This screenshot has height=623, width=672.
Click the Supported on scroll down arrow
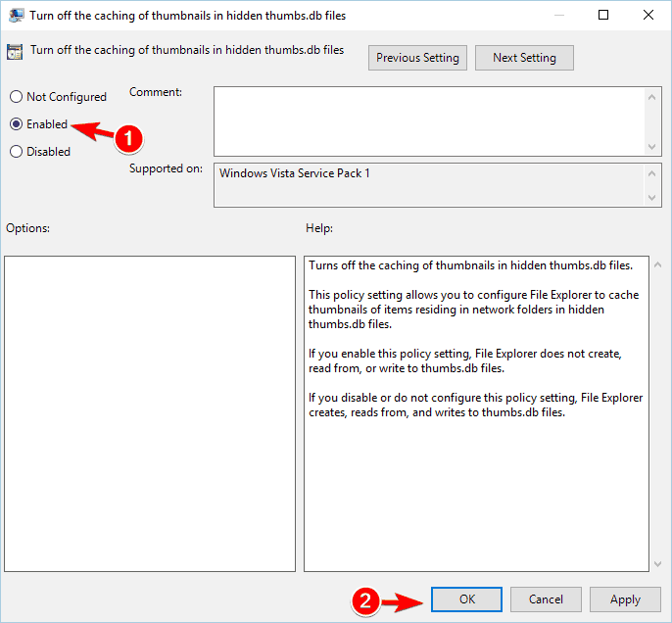click(x=651, y=198)
